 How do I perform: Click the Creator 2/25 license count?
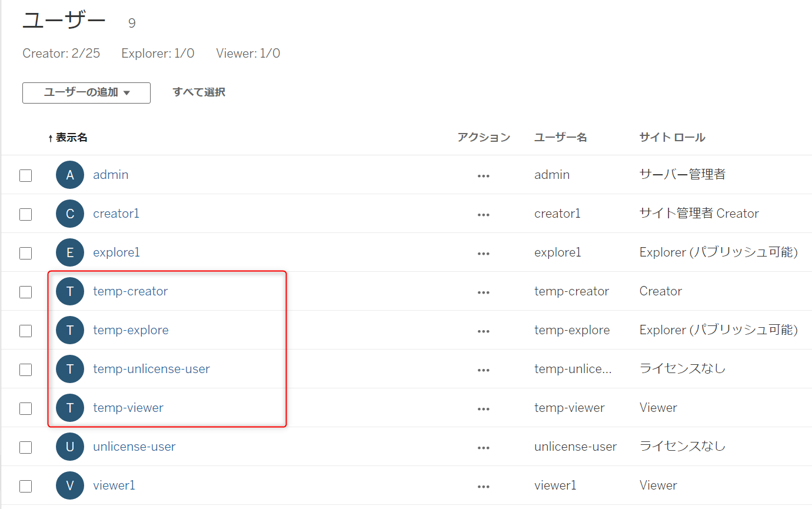[x=61, y=53]
